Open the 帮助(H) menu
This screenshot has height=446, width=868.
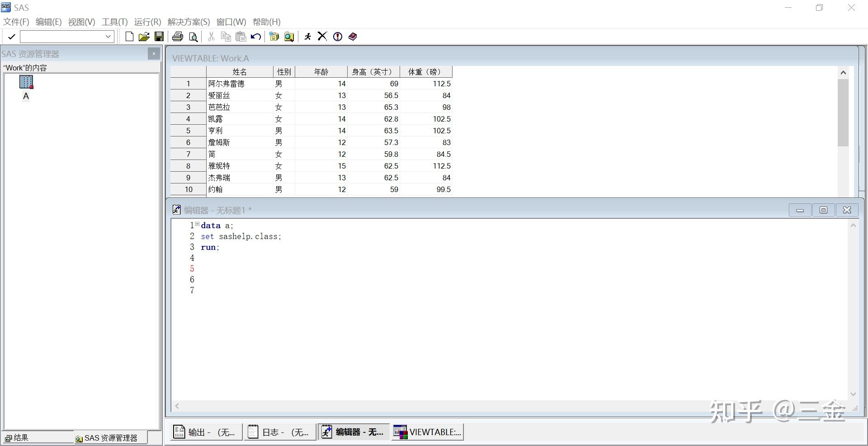(x=266, y=22)
